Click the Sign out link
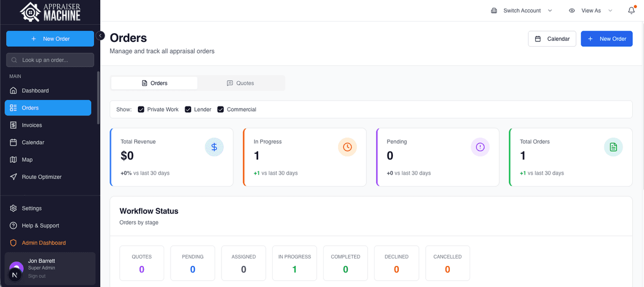The height and width of the screenshot is (287, 644). (x=36, y=276)
